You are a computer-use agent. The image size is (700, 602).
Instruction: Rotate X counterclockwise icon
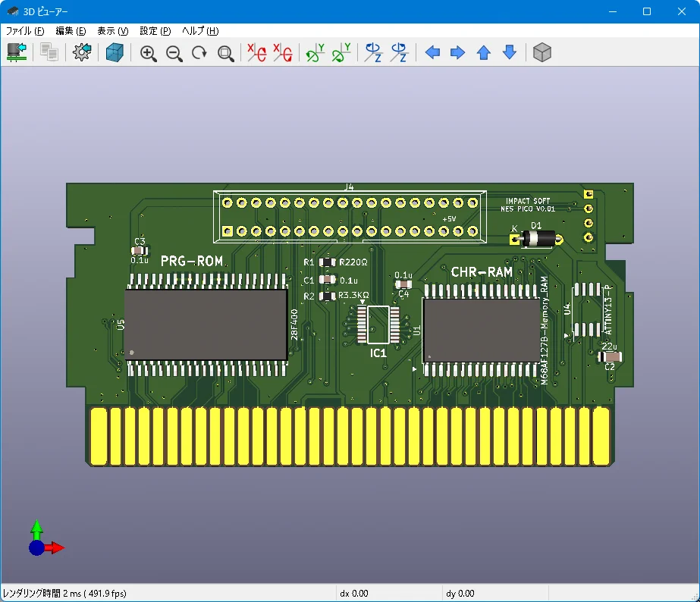click(x=283, y=52)
